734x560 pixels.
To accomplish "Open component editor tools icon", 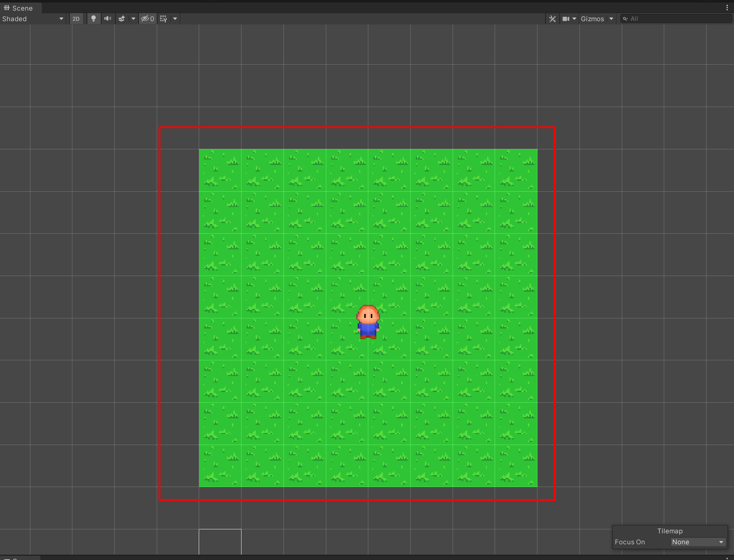I will 552,19.
